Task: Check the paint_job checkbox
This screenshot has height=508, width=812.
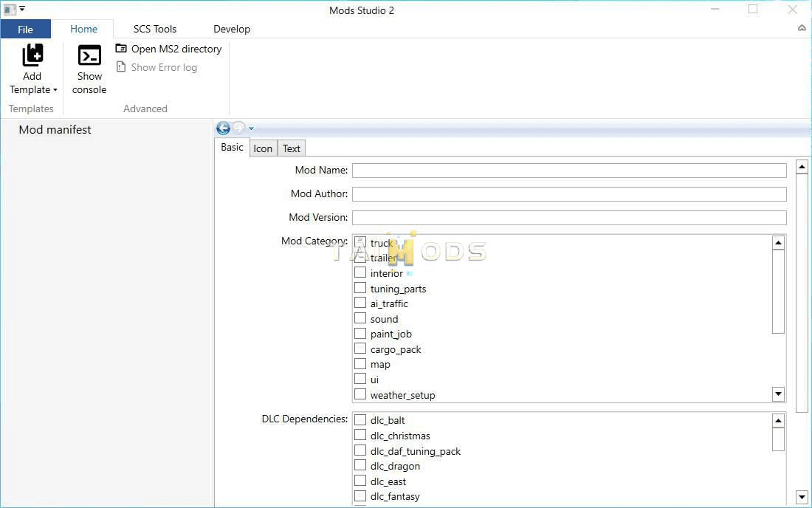Action: [x=360, y=334]
